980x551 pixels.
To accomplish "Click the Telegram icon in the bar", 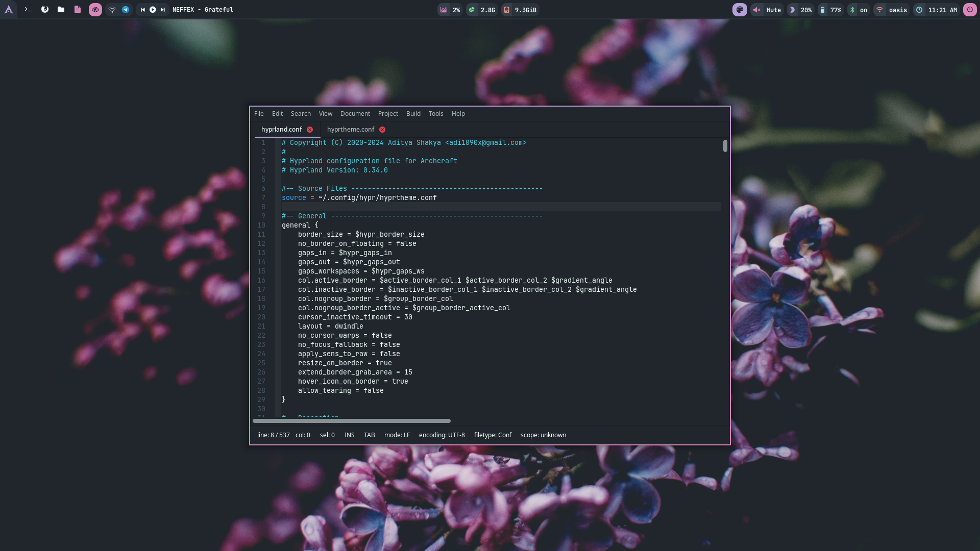I will pos(126,10).
